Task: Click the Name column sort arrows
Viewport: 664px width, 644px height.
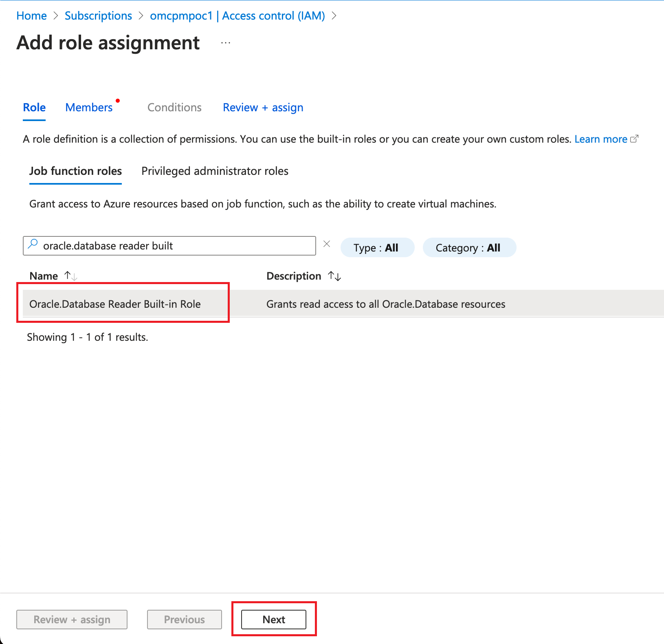Action: tap(70, 276)
